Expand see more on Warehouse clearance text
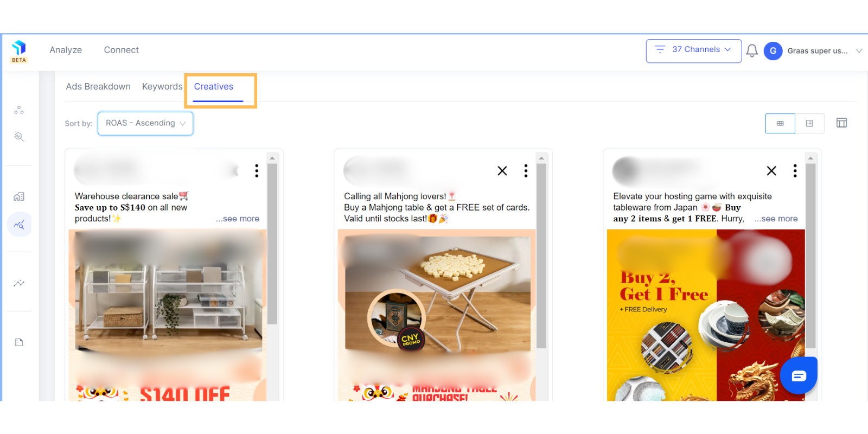Screen dimensions: 868x434 pyautogui.click(x=238, y=219)
